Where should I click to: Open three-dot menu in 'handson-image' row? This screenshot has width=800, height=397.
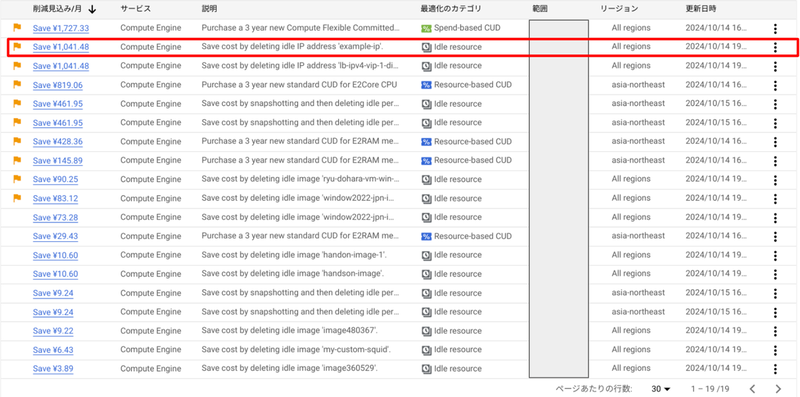point(775,275)
